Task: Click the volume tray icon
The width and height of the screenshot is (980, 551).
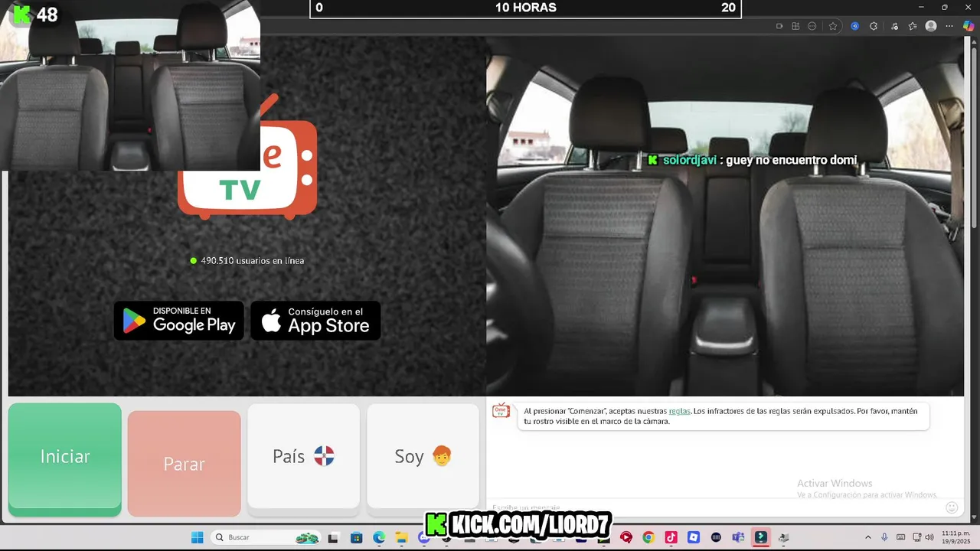Action: (929, 537)
